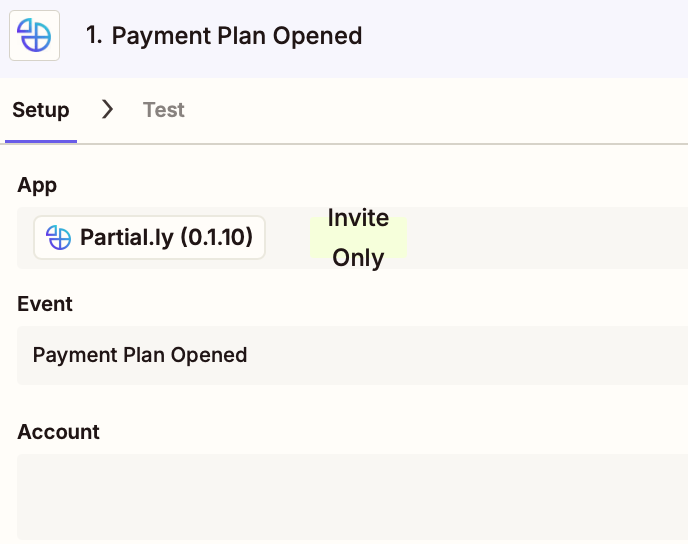Open the Test tab
The image size is (688, 544).
click(164, 110)
